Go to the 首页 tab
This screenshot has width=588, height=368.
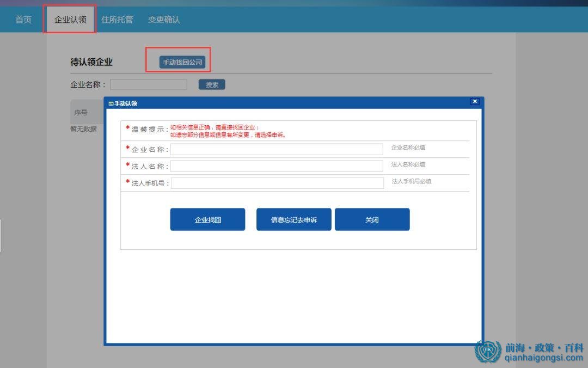(x=23, y=18)
